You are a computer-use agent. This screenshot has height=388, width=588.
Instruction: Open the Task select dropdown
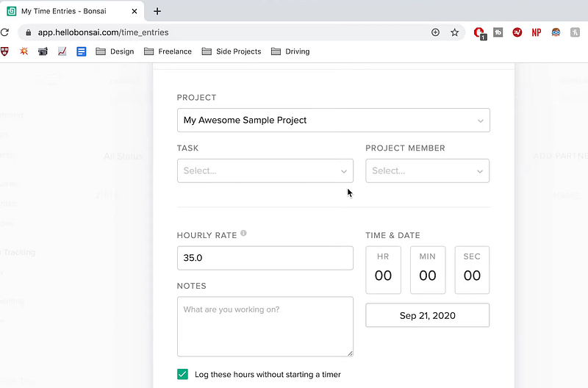pyautogui.click(x=265, y=170)
